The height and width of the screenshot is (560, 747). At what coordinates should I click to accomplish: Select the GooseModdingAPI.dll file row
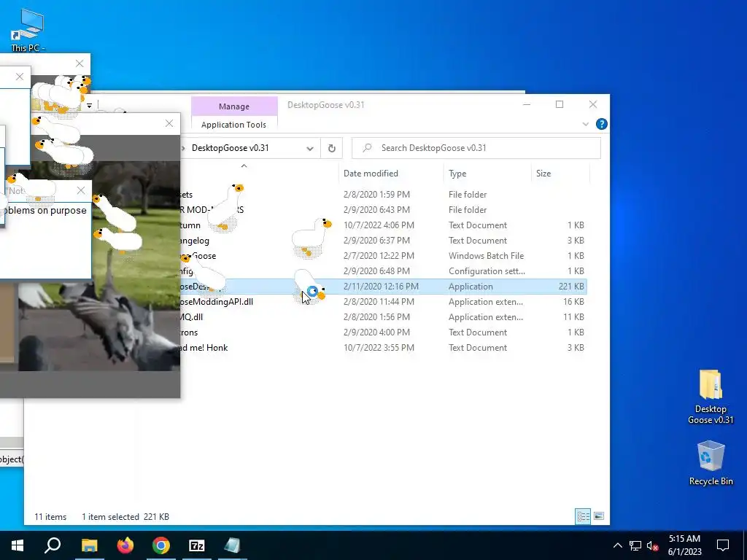[384, 302]
